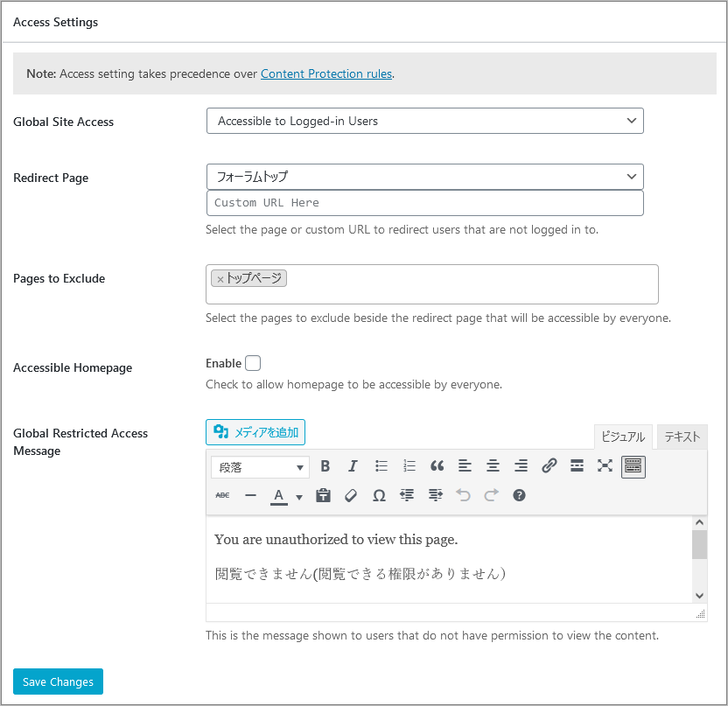Toggle Bold formatting in editor toolbar
This screenshot has height=706, width=728.
(x=325, y=466)
